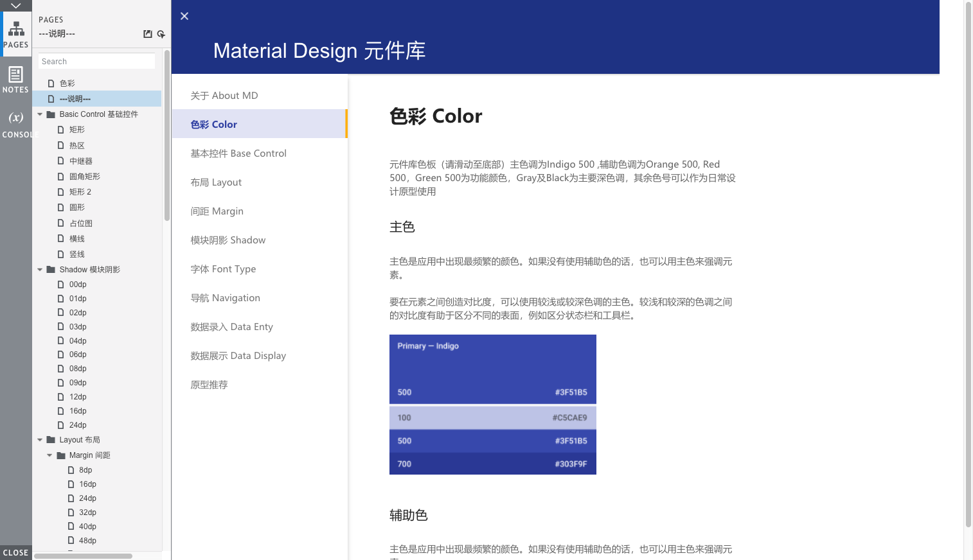Select the 色彩 Color menu item

pos(260,124)
